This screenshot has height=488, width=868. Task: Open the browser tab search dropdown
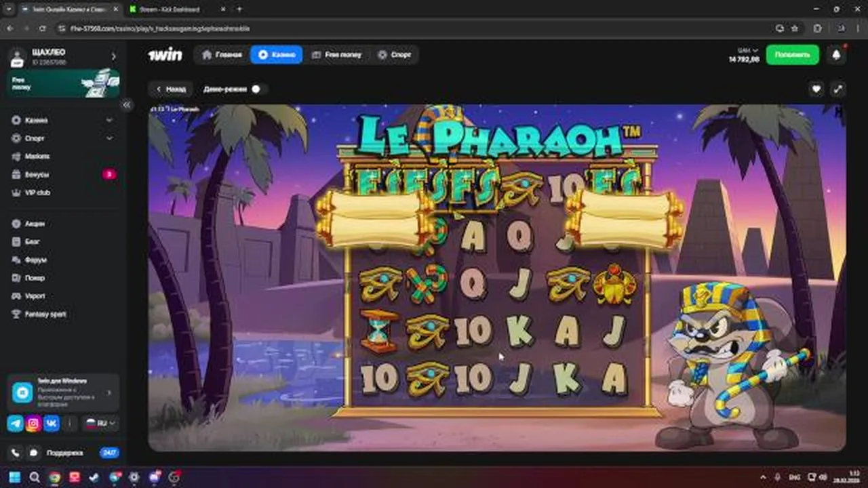coord(7,9)
